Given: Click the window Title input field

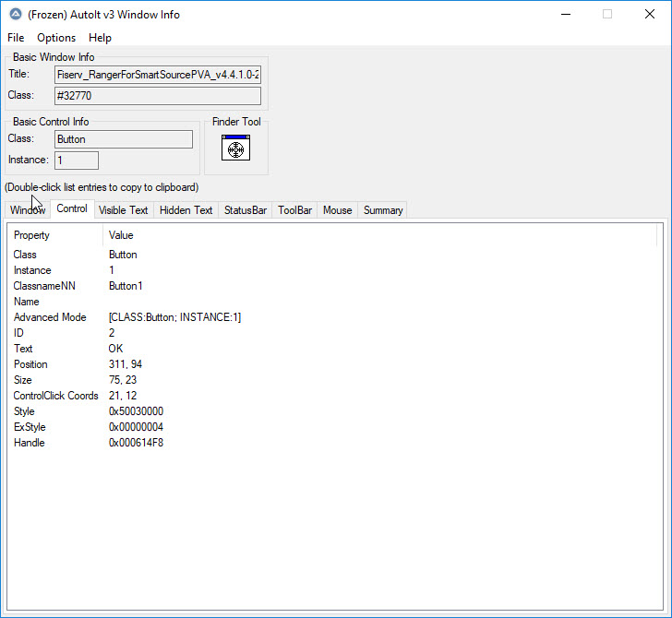Looking at the screenshot, I should (157, 75).
